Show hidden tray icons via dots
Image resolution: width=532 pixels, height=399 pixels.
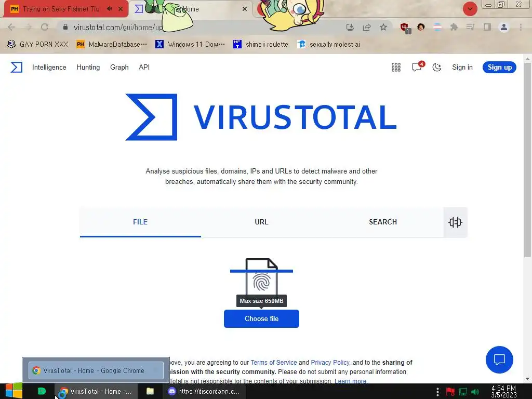click(x=437, y=392)
